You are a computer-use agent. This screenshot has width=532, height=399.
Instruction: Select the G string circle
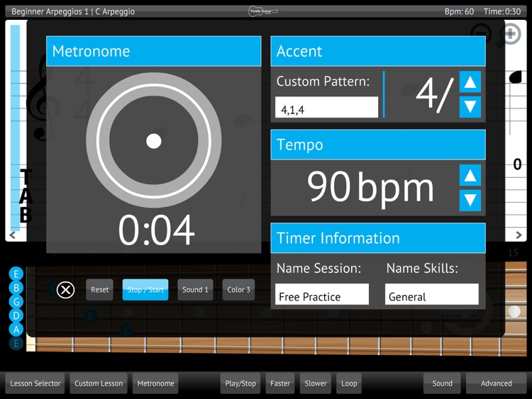point(16,302)
